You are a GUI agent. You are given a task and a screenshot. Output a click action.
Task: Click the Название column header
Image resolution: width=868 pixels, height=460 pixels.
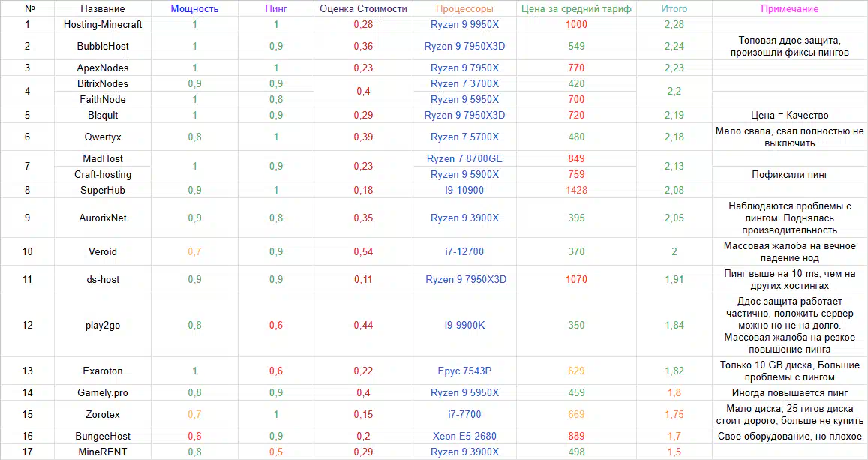(x=103, y=8)
